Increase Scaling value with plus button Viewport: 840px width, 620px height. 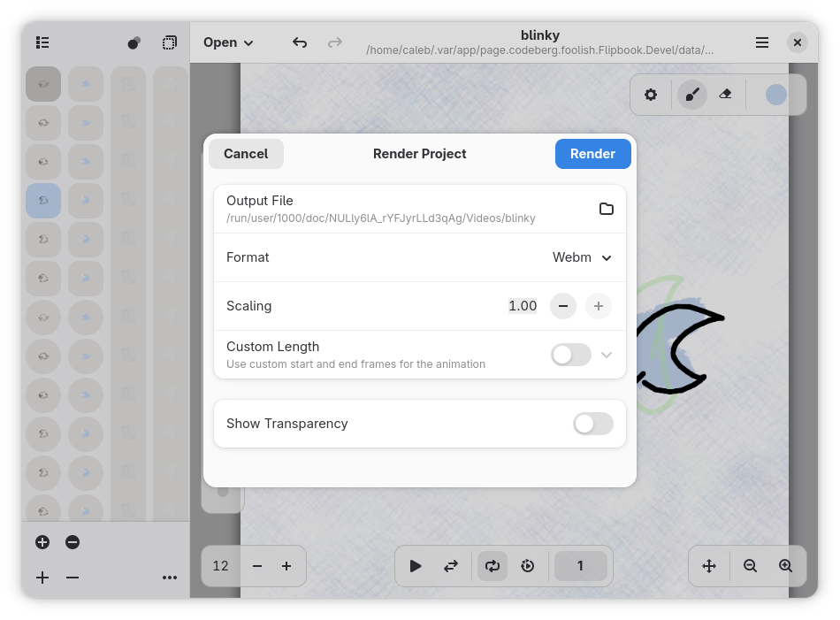point(599,306)
